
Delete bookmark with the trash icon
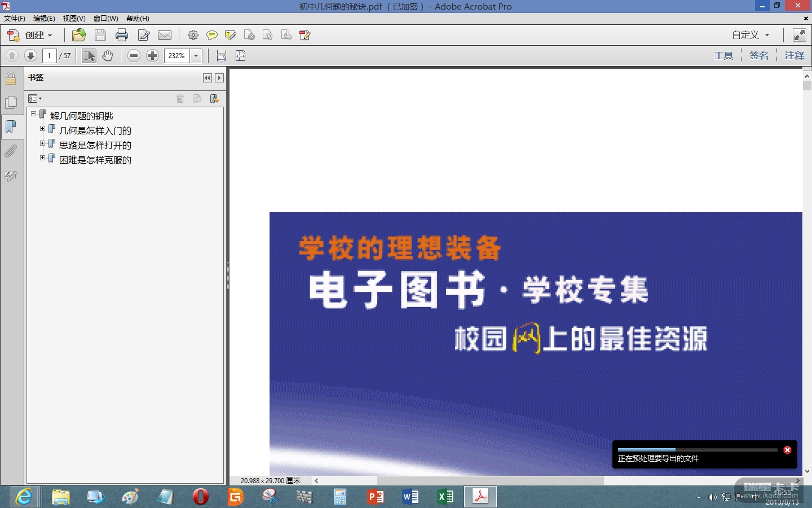(x=180, y=99)
